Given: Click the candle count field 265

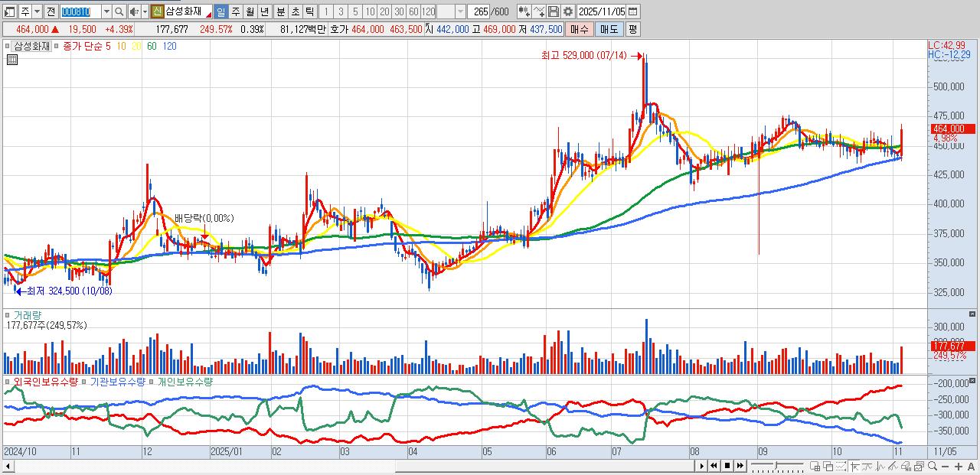Looking at the screenshot, I should pos(480,11).
